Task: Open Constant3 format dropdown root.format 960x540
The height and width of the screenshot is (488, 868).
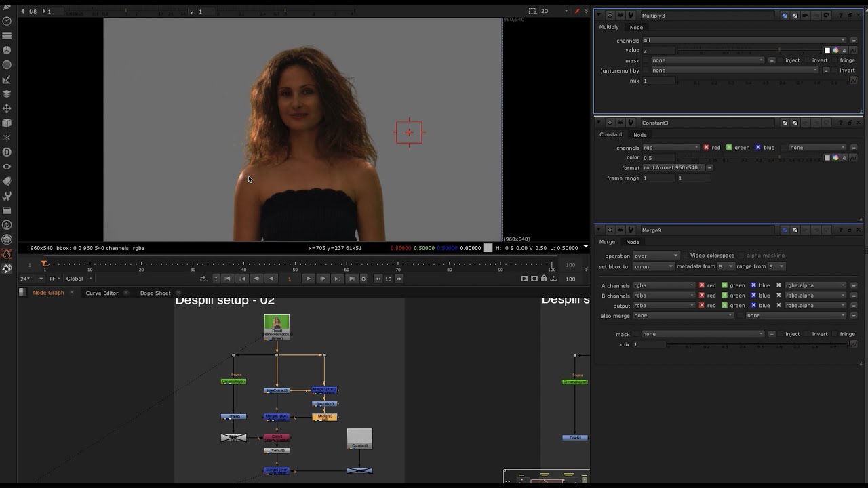Action: [673, 167]
